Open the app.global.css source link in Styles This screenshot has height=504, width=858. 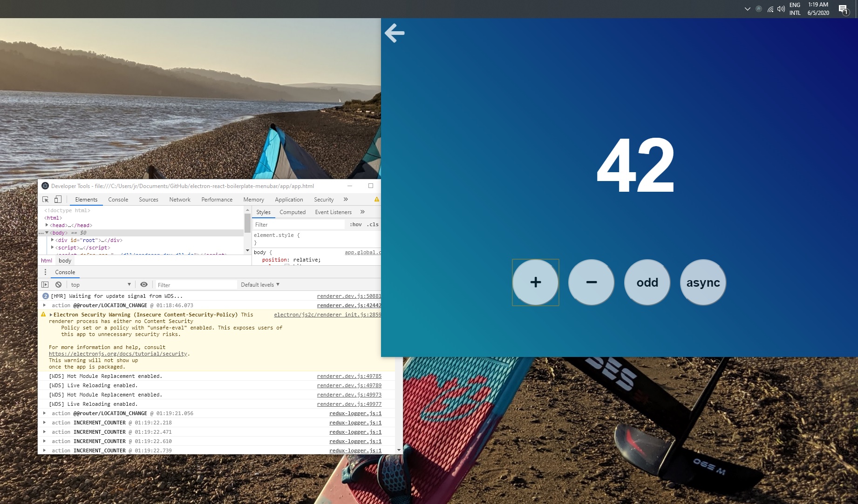(362, 252)
